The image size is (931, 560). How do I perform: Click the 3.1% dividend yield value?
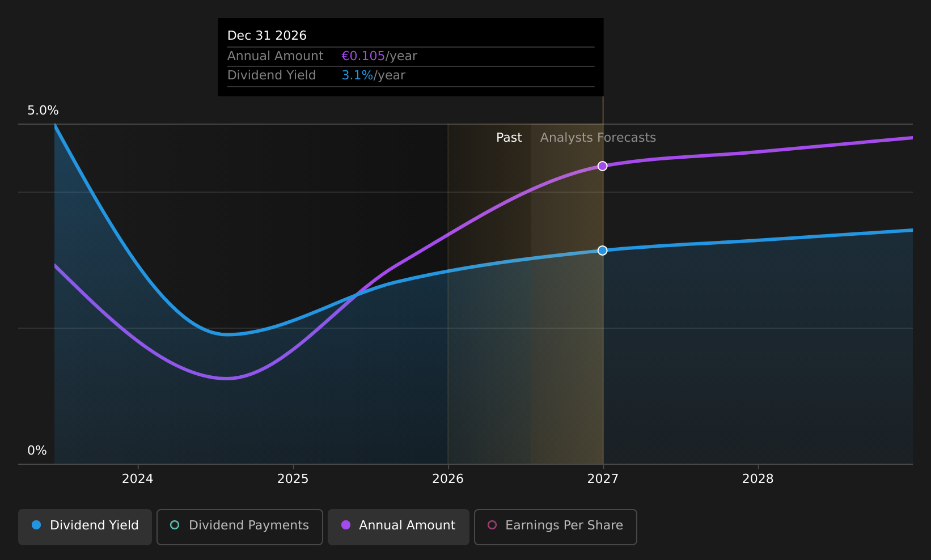point(358,75)
